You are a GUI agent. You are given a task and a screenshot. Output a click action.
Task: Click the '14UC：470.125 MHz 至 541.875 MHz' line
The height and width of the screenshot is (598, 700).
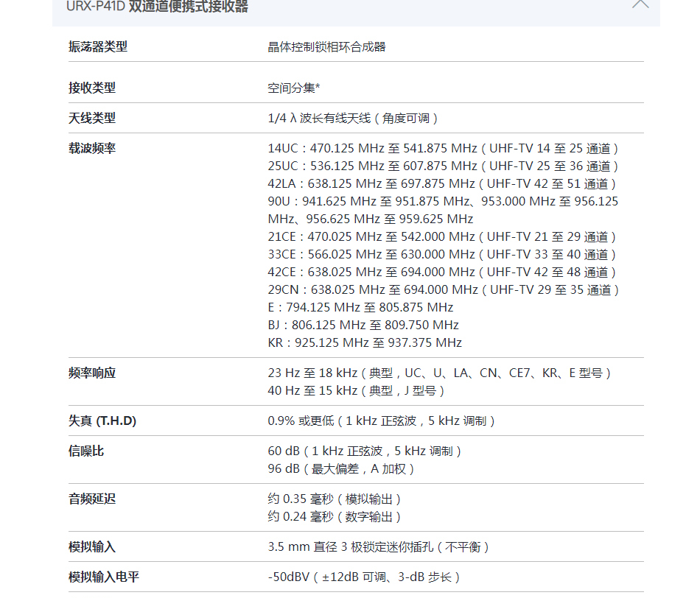(444, 148)
